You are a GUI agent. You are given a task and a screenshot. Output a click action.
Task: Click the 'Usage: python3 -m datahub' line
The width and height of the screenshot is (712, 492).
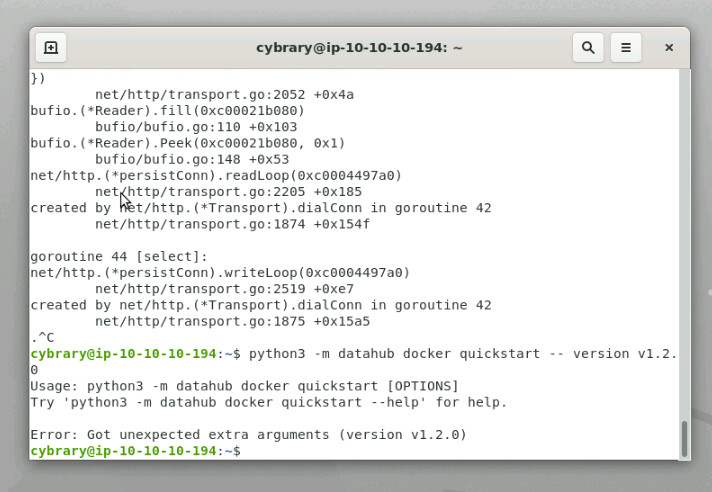click(x=244, y=386)
